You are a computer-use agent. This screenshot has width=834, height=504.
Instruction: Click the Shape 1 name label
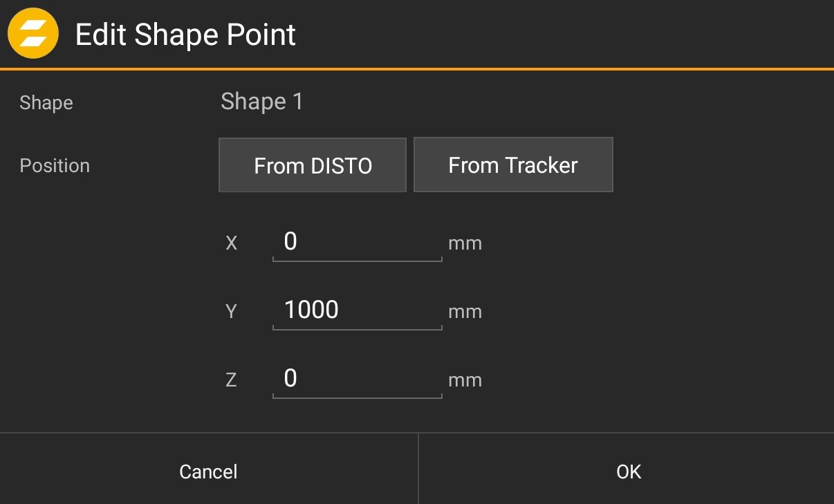click(261, 102)
